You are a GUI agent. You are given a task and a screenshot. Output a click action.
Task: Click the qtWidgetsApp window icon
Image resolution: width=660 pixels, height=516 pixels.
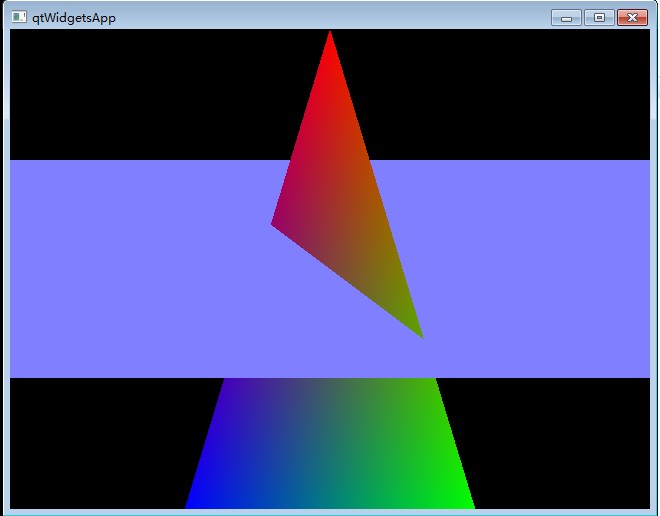(19, 17)
